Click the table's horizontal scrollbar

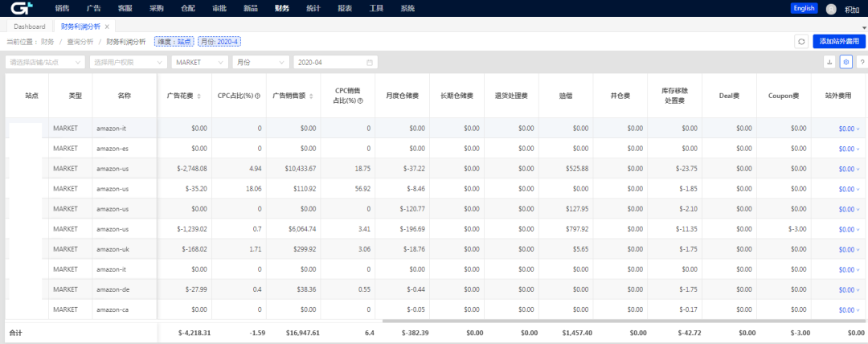pos(623,321)
